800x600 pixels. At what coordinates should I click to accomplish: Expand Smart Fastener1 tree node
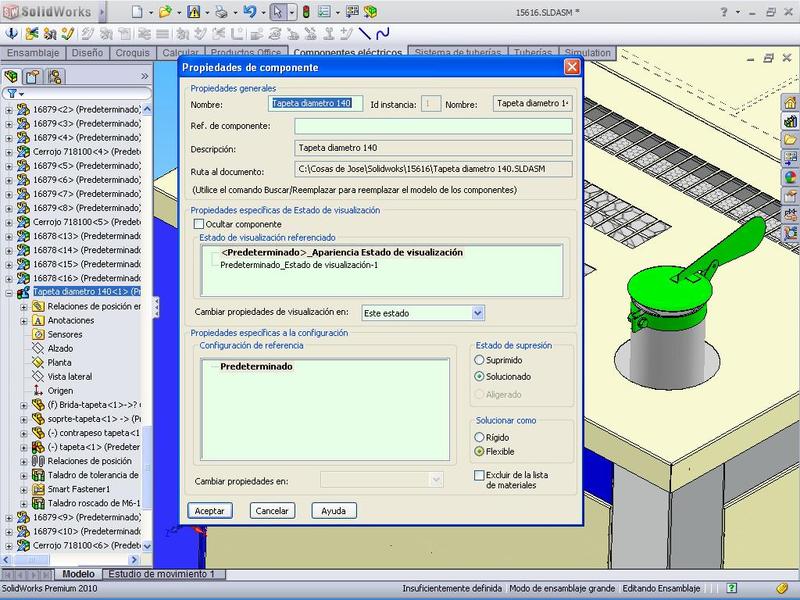click(x=23, y=489)
